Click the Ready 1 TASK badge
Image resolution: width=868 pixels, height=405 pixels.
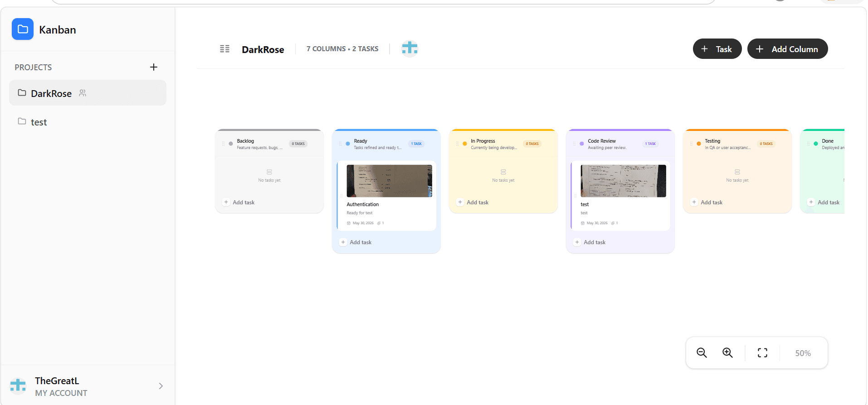point(416,144)
